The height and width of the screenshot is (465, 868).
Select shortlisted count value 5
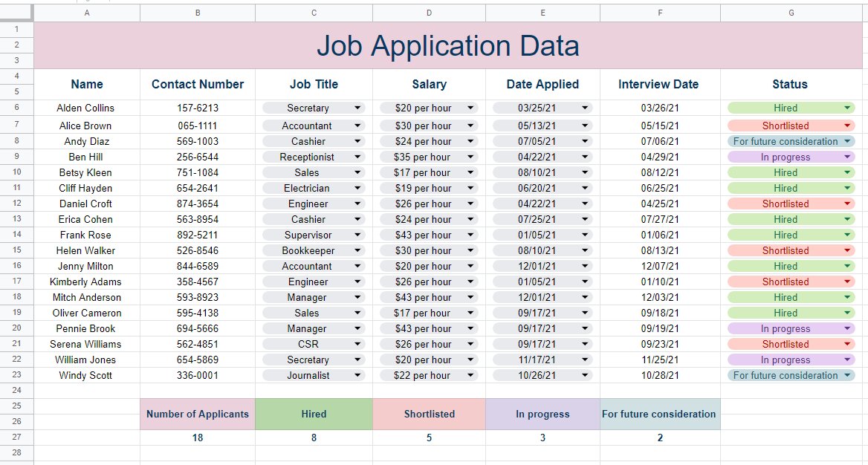429,438
